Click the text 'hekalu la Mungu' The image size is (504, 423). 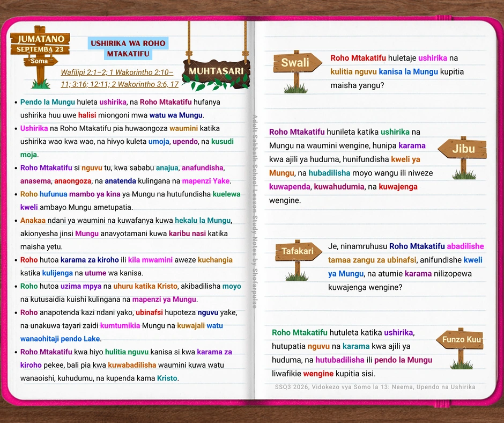click(x=203, y=221)
